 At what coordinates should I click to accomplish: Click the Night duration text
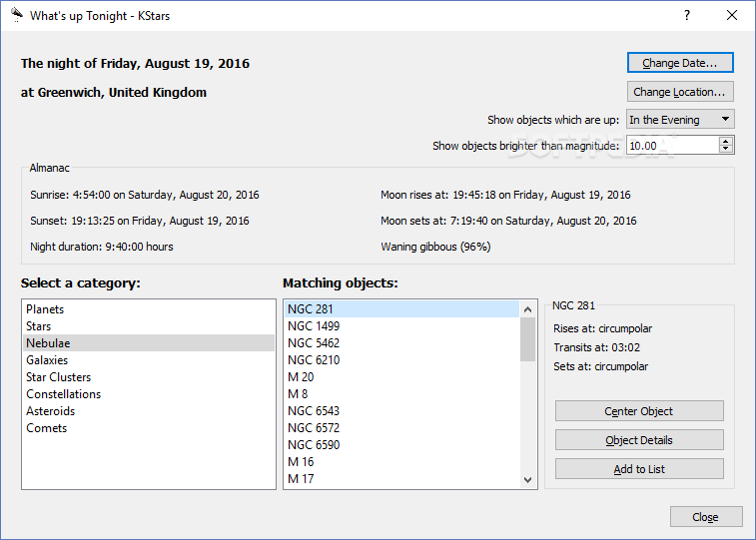102,247
